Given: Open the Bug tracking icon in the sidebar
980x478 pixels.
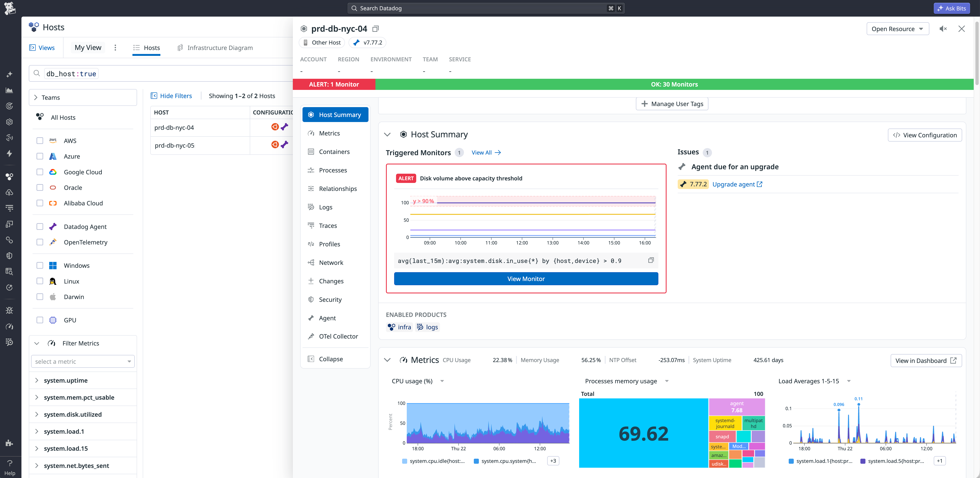Looking at the screenshot, I should (x=9, y=310).
